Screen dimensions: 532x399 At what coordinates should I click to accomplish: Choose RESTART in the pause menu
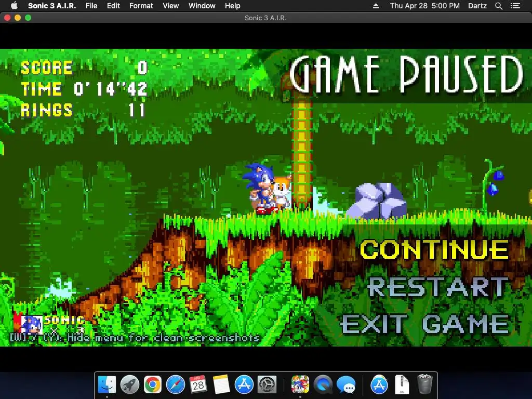[x=437, y=287]
